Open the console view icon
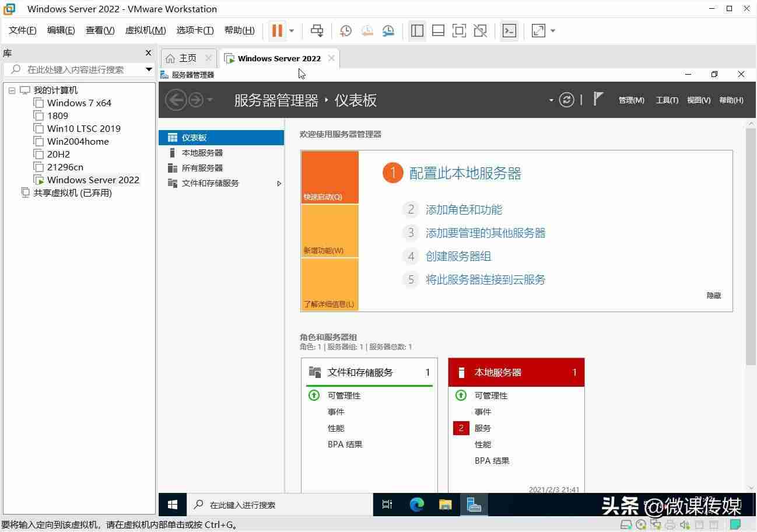Screen dimensions: 757x532 (x=509, y=31)
